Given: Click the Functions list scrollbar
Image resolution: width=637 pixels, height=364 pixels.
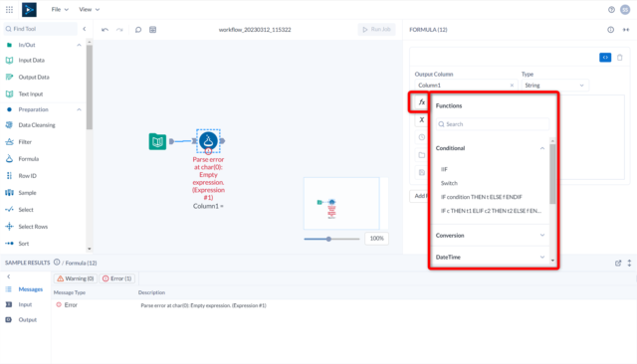Looking at the screenshot, I should pos(552,174).
